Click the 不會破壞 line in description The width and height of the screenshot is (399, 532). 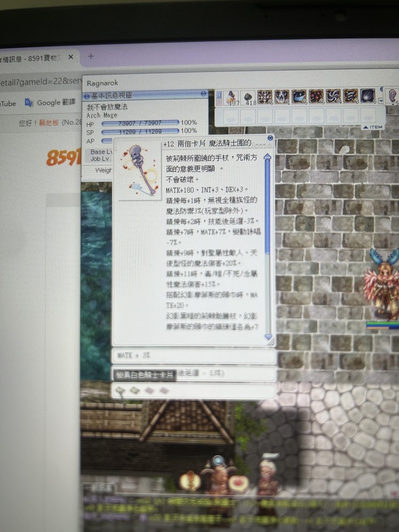pyautogui.click(x=182, y=179)
